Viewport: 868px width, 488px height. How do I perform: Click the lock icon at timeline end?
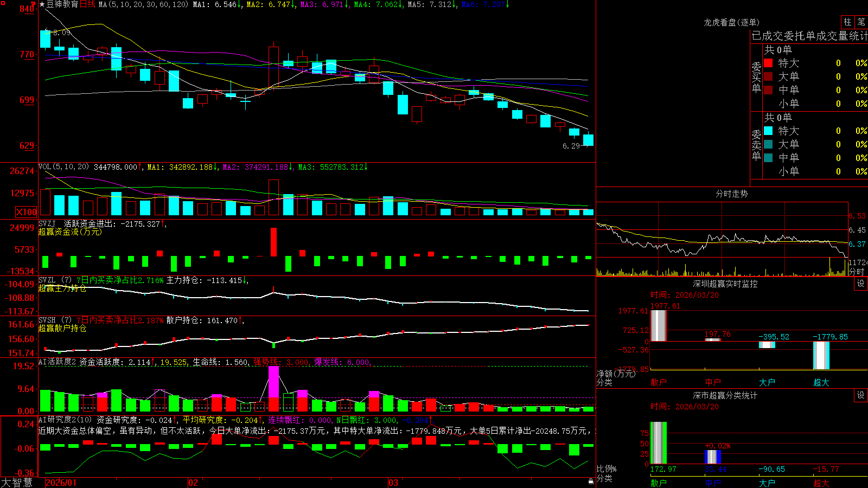click(x=591, y=481)
